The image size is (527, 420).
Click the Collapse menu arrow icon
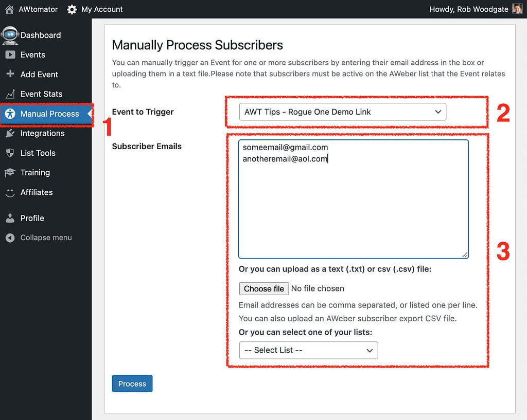[x=10, y=238]
